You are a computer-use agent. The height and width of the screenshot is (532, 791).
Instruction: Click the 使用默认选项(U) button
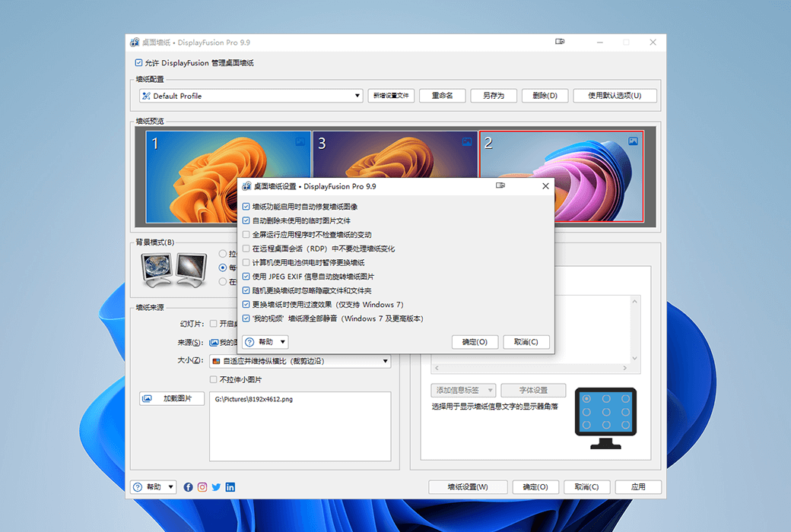click(x=615, y=96)
